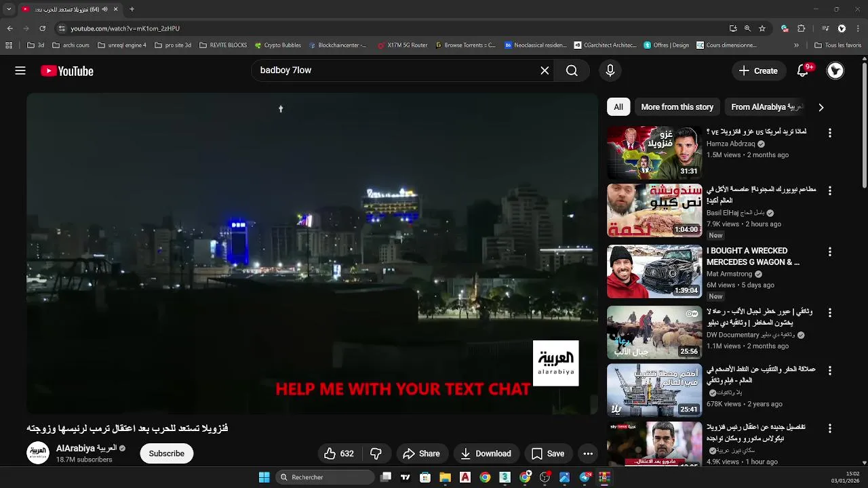The image size is (868, 488).
Task: Select More from this story chip
Action: (677, 107)
